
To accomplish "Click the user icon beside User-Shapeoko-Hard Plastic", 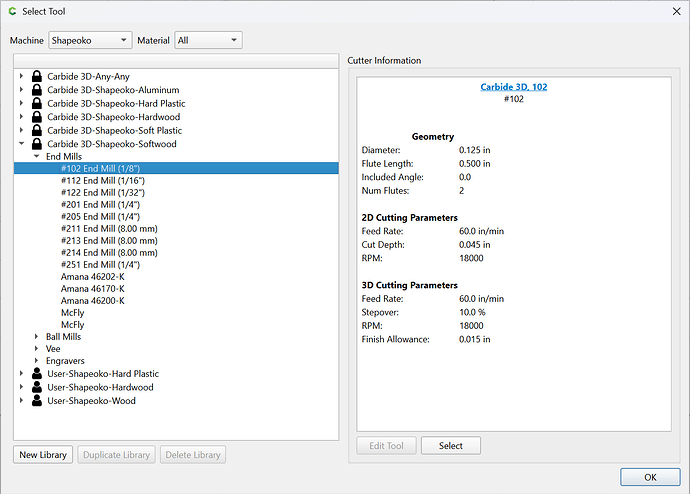I will coord(37,373).
